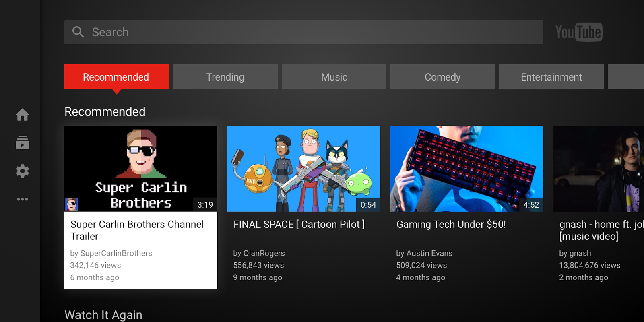Open "FINAL SPACE [ Cartoon Pilot ]" title

coord(299,225)
